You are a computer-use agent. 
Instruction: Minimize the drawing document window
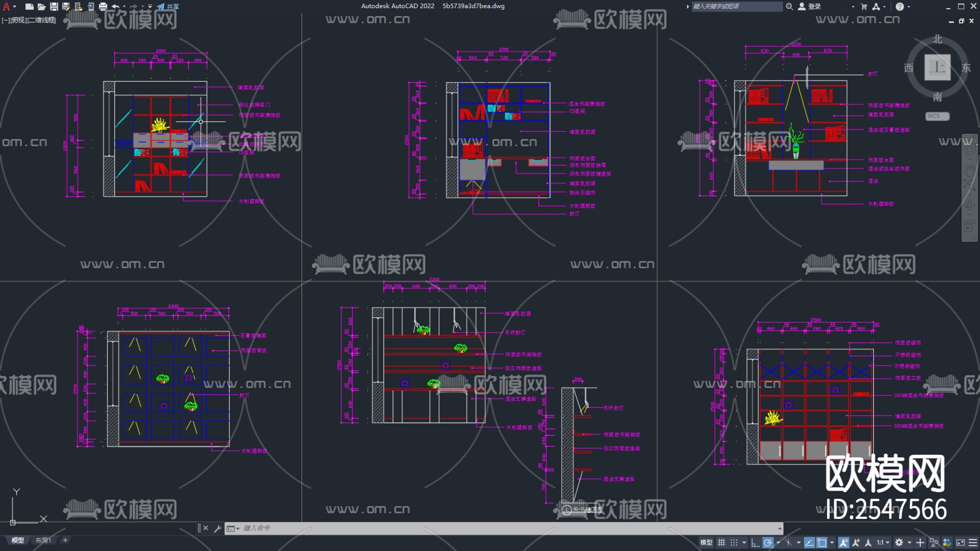click(951, 21)
